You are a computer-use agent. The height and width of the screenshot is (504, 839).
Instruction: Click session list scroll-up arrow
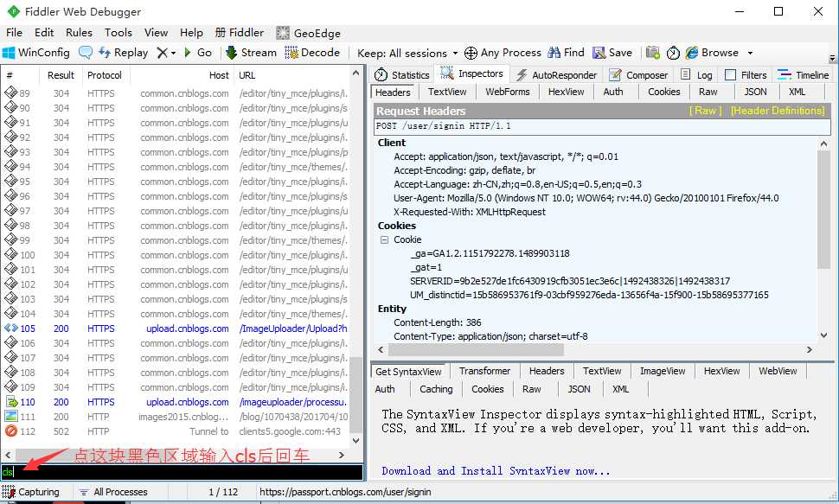tap(355, 73)
